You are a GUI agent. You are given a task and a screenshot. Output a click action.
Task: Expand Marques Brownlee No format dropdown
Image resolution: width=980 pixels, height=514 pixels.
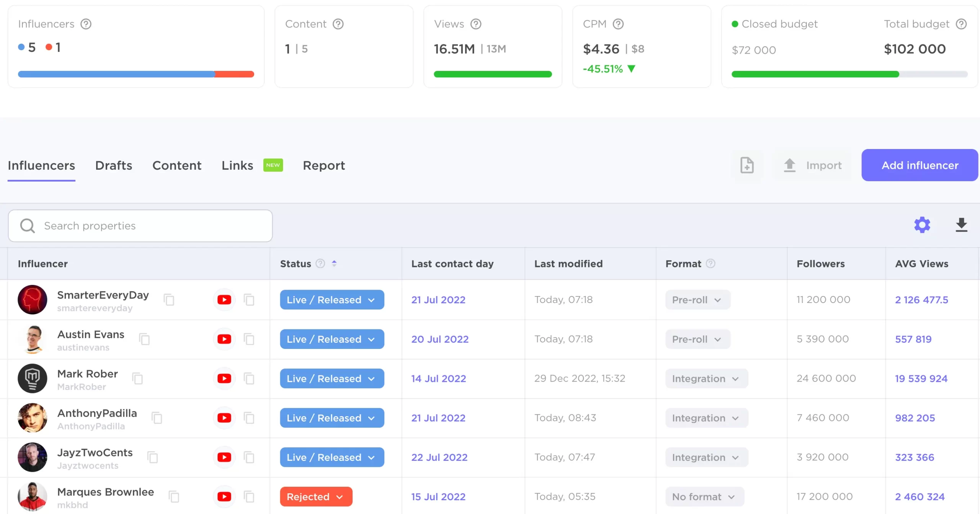(704, 496)
